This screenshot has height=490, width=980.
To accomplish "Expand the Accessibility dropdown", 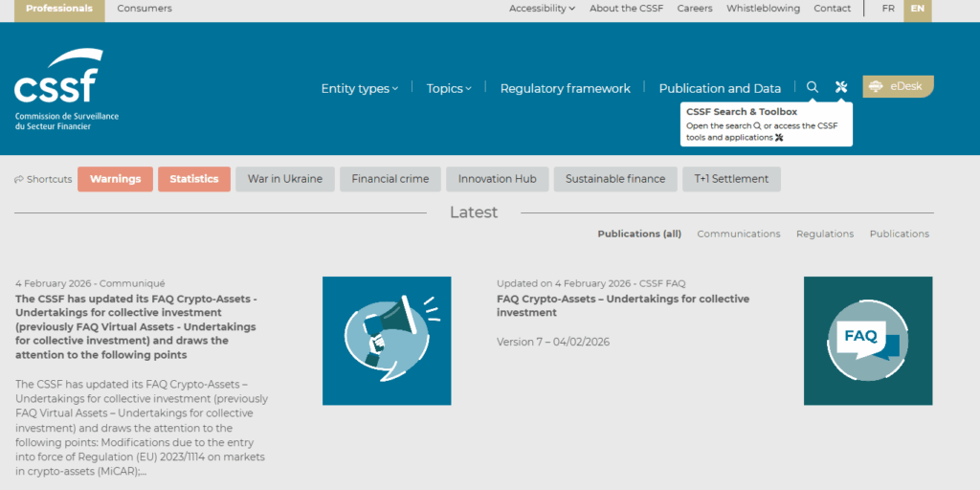I will 542,9.
